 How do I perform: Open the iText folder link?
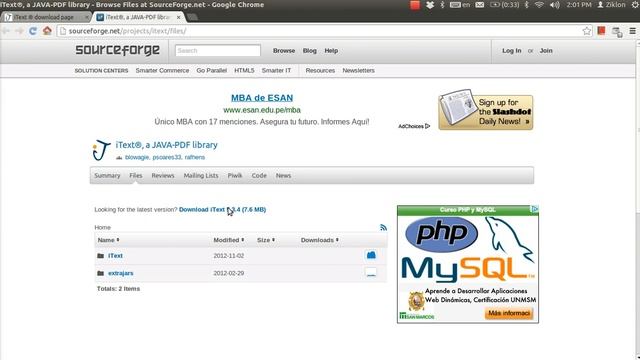115,256
